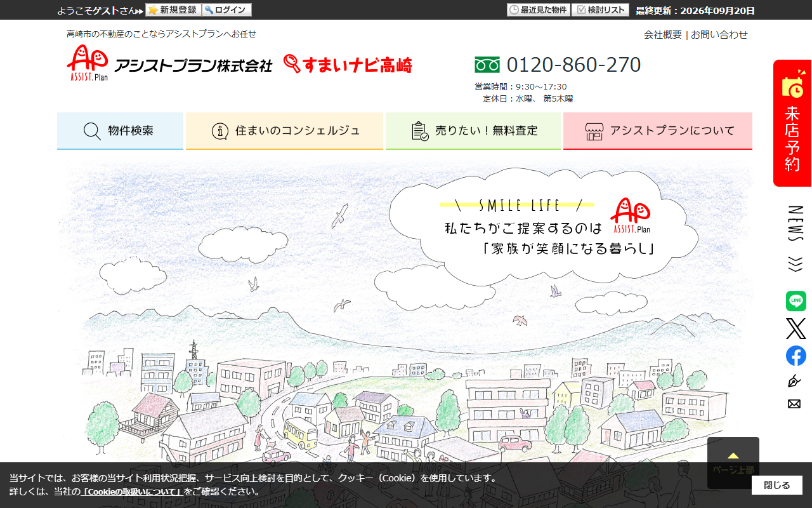
Task: Click the ページ上部 back-to-top button
Action: coord(733,463)
